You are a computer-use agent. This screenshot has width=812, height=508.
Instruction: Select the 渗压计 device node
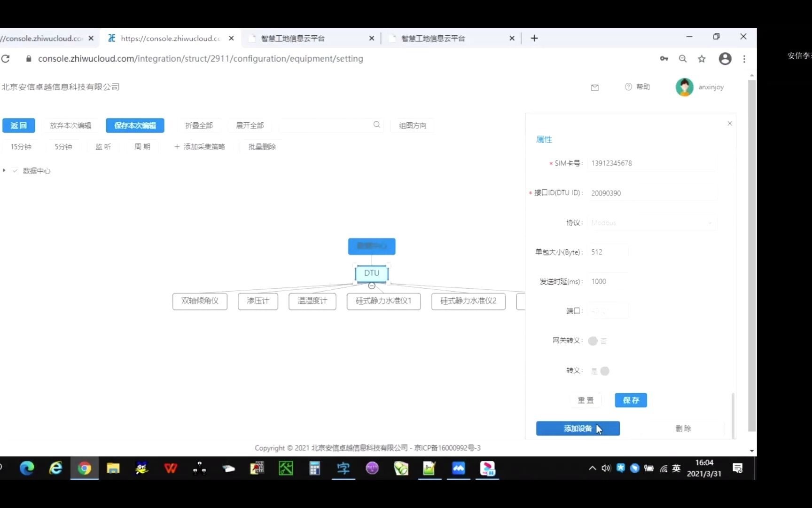(258, 301)
